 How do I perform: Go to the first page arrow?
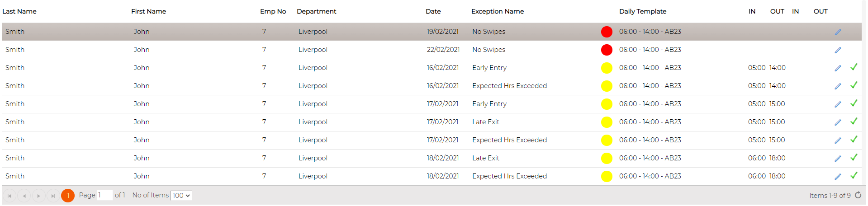coord(9,196)
